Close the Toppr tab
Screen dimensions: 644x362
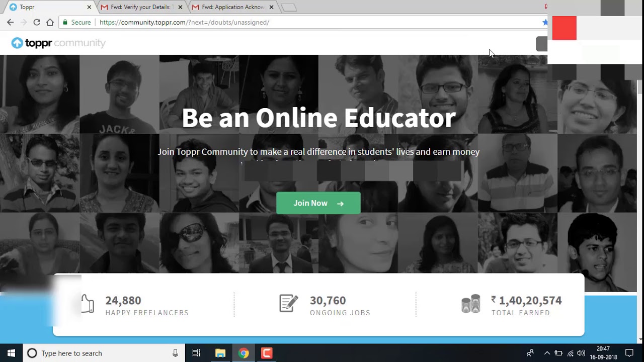coord(89,7)
